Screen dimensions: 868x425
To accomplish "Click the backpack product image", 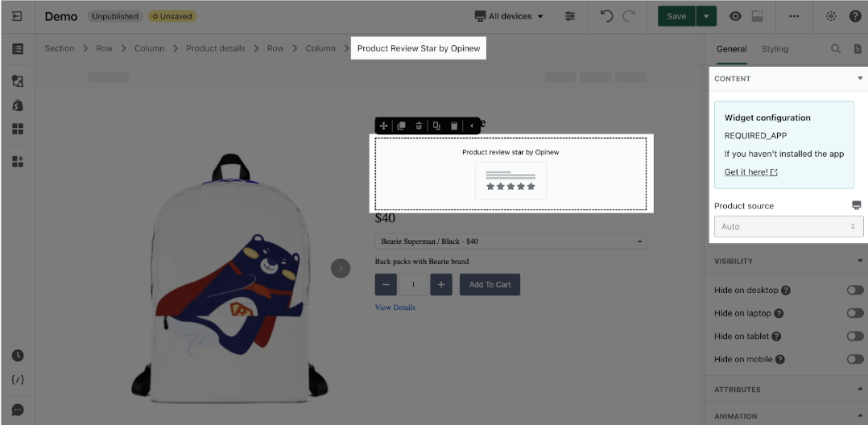I will pos(229,278).
